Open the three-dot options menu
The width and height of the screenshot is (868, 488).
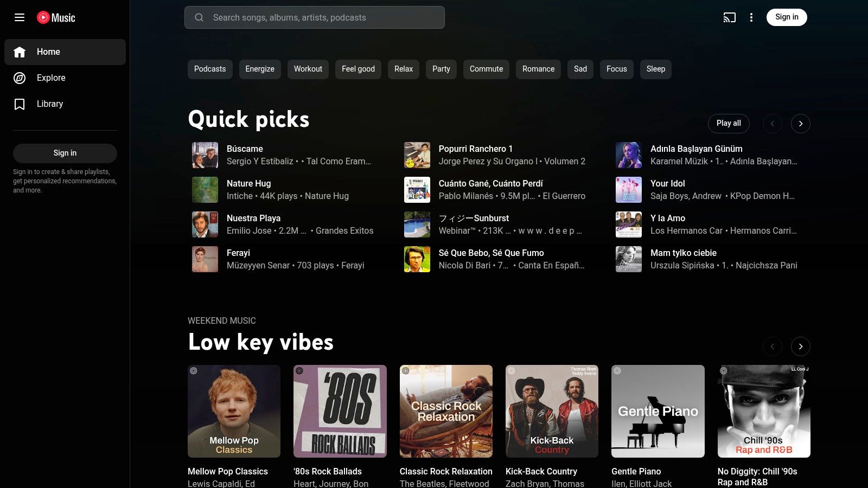pos(751,17)
